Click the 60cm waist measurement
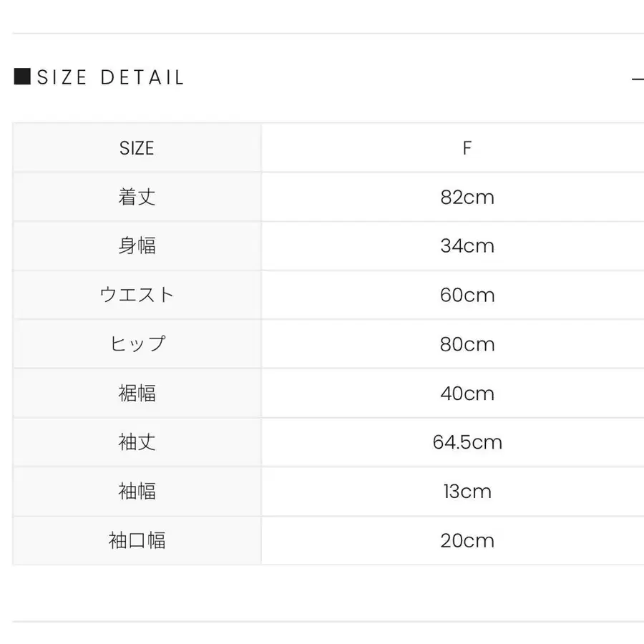Image resolution: width=644 pixels, height=644 pixels. [x=467, y=295]
